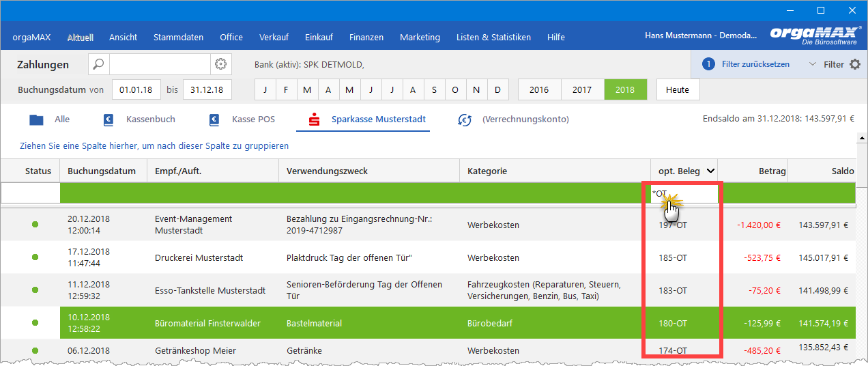This screenshot has height=366, width=868.
Task: Open search settings gear icon
Action: [220, 64]
